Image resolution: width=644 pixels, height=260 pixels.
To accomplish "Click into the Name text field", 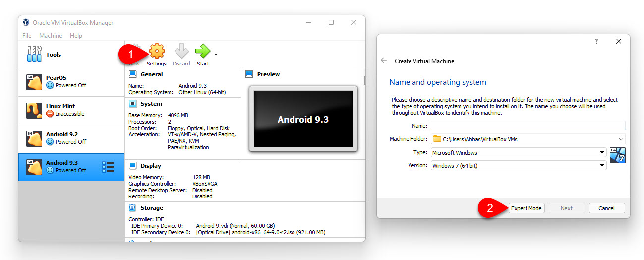I will 528,126.
